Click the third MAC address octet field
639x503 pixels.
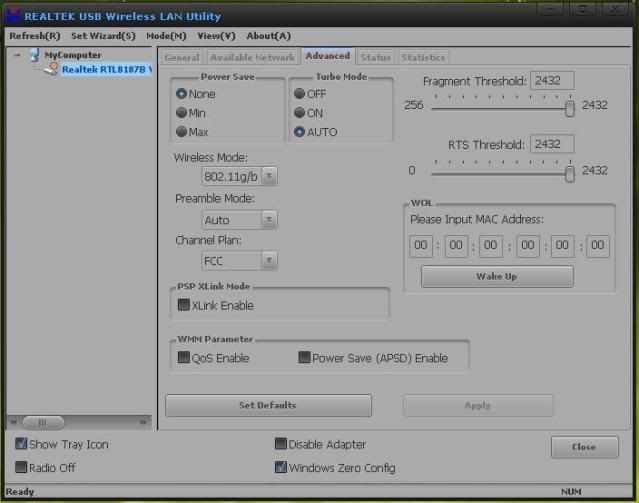click(491, 246)
